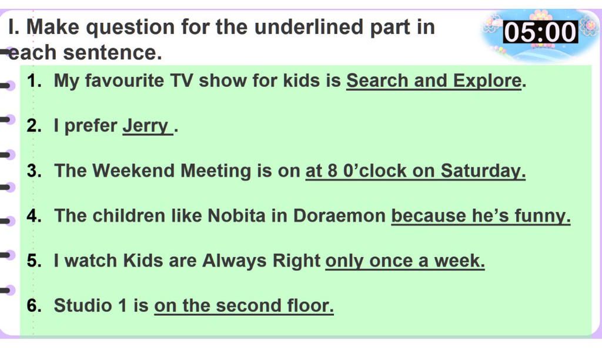Click the flower decoration right of the timer
This screenshot has width=602, height=364.
[x=589, y=25]
